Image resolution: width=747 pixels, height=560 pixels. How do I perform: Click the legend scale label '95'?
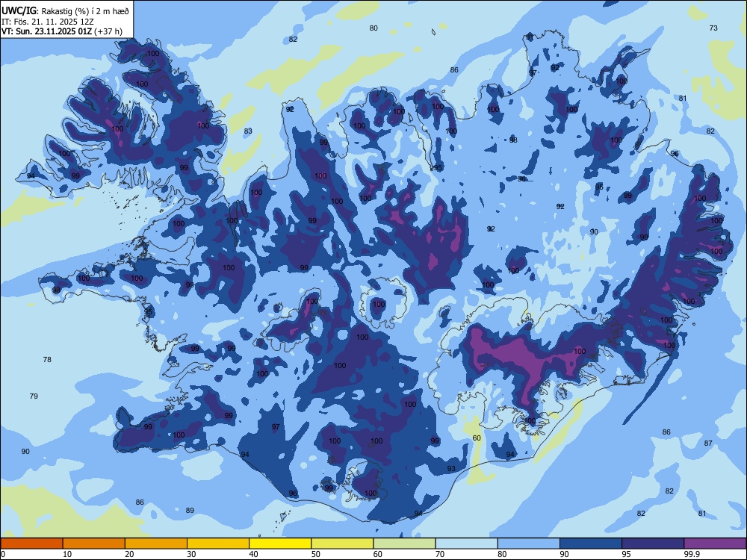(x=627, y=554)
